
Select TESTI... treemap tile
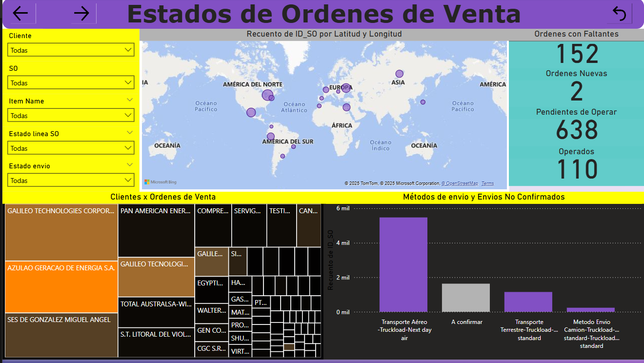pos(282,225)
